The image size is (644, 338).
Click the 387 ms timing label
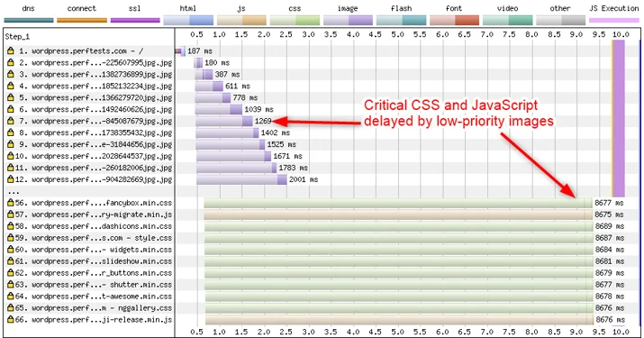[x=227, y=75]
